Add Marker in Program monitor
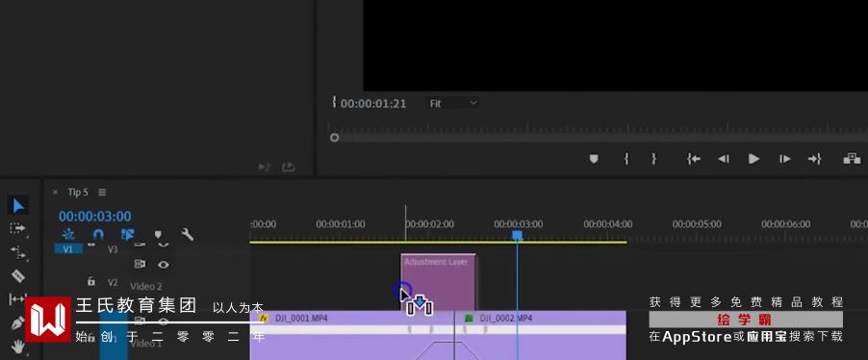This screenshot has height=360, width=868. [x=594, y=159]
